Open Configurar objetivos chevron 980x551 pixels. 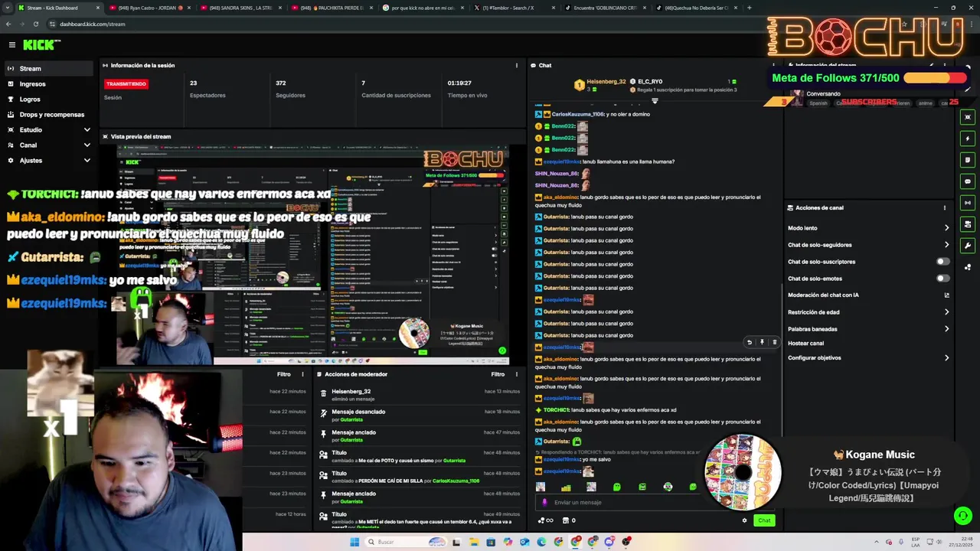coord(946,358)
